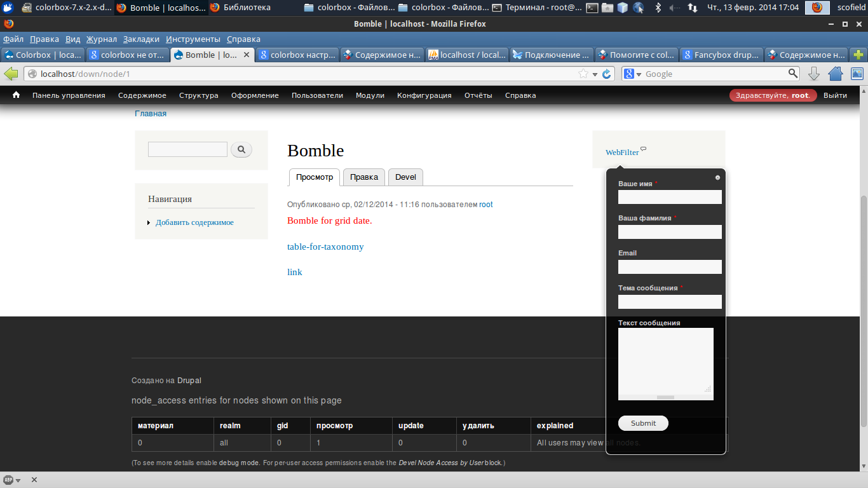Go to the home page via the house icon
Viewport: 868px width, 488px height.
coord(836,74)
